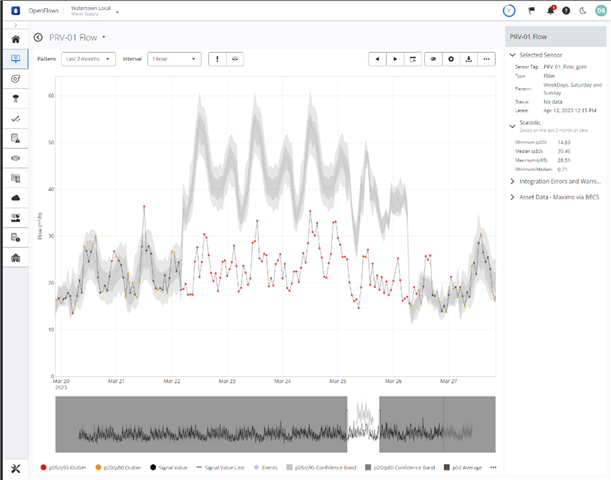Expand Integration Errors and Warnings section
The height and width of the screenshot is (480, 611).
click(556, 182)
